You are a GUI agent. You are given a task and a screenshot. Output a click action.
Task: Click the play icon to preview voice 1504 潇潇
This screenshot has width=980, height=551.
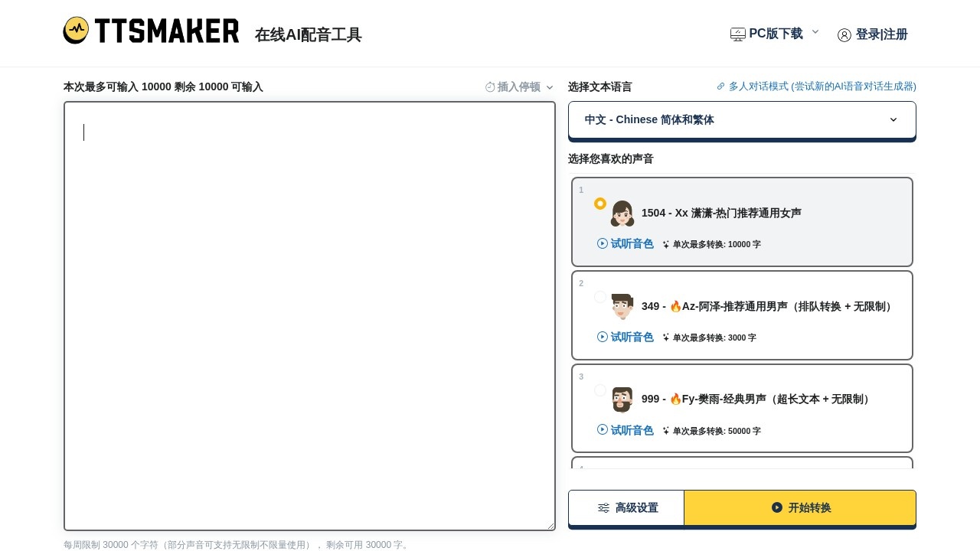603,243
